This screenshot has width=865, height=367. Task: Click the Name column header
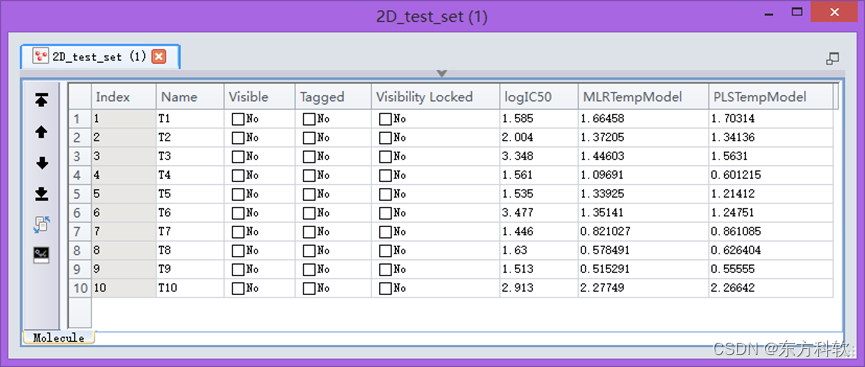[190, 97]
